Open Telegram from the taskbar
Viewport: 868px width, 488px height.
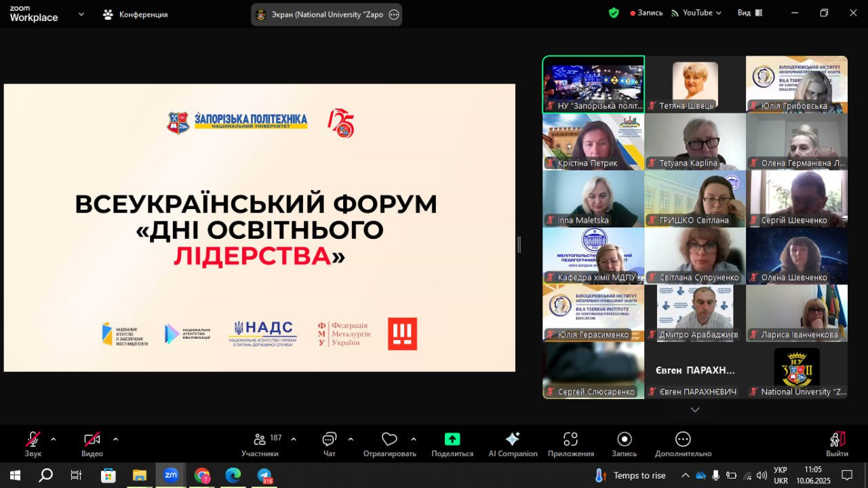264,475
